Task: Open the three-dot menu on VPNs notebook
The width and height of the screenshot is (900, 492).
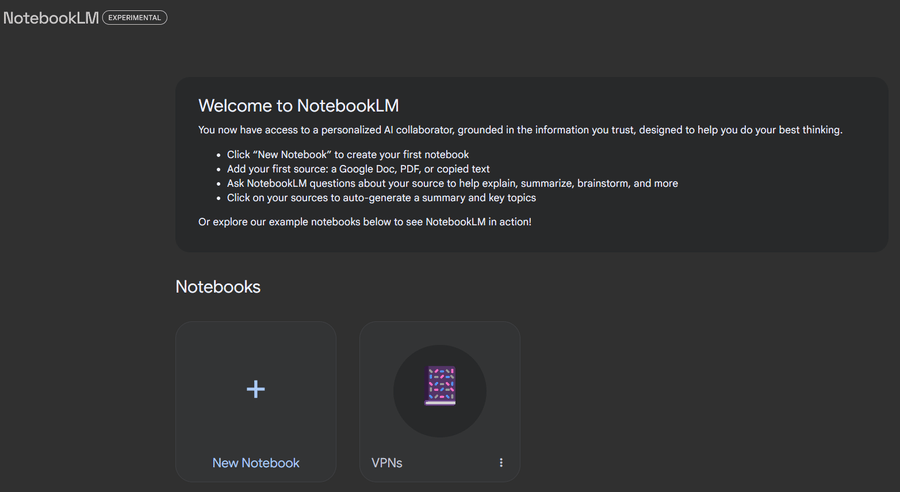Action: [501, 463]
